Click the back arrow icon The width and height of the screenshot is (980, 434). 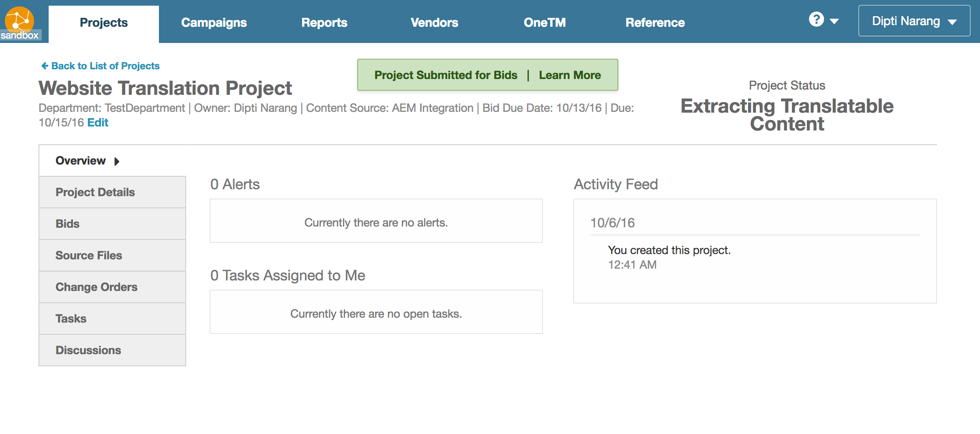(x=45, y=66)
